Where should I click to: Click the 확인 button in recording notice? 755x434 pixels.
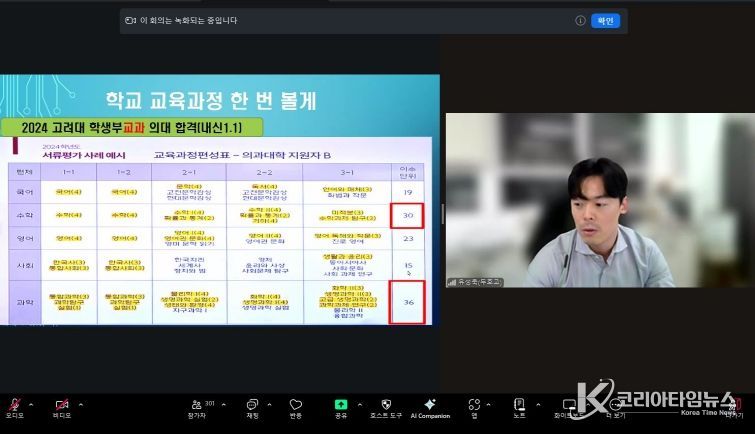[605, 21]
